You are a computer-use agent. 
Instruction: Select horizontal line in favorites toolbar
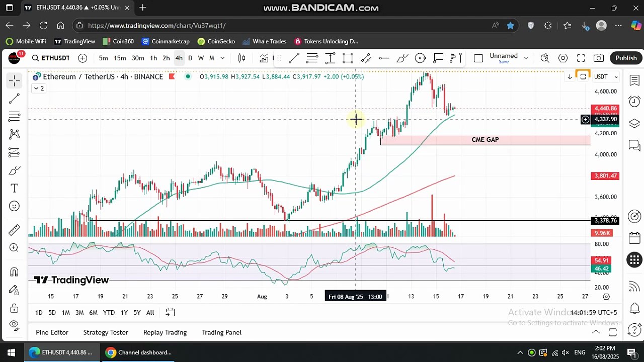tap(384, 58)
